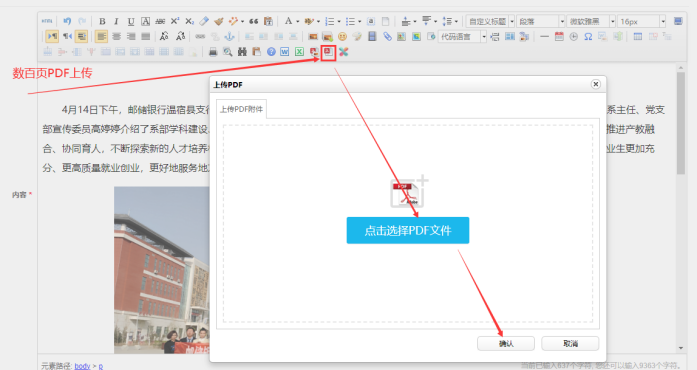Cancel the dialog using the 取消 button
This screenshot has width=697, height=370.
coord(570,343)
